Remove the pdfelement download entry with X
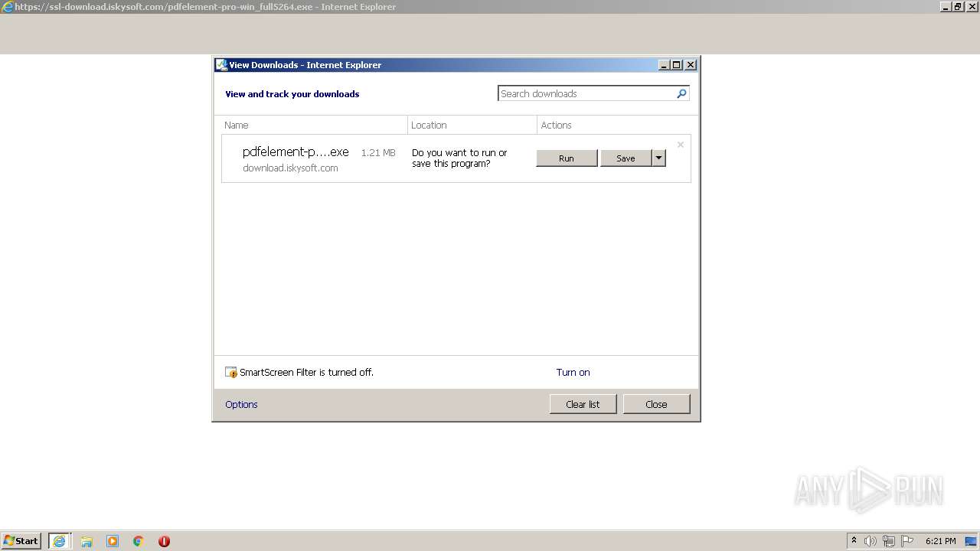Viewport: 980px width, 551px height. click(x=680, y=145)
